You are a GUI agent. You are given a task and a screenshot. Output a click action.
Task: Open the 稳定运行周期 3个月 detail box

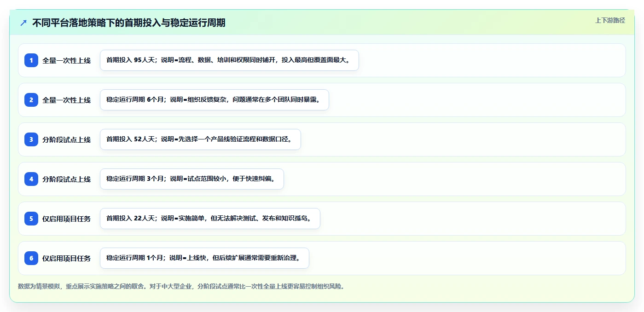pos(192,179)
